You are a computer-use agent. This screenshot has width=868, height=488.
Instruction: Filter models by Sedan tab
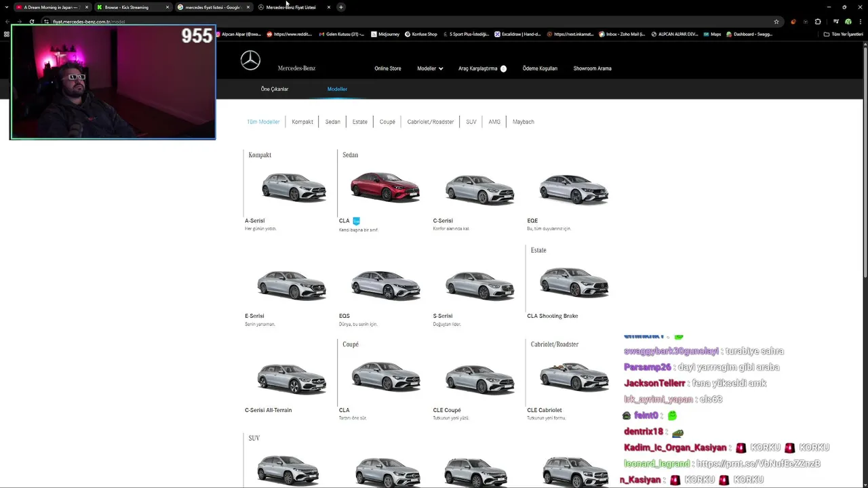[x=332, y=122]
